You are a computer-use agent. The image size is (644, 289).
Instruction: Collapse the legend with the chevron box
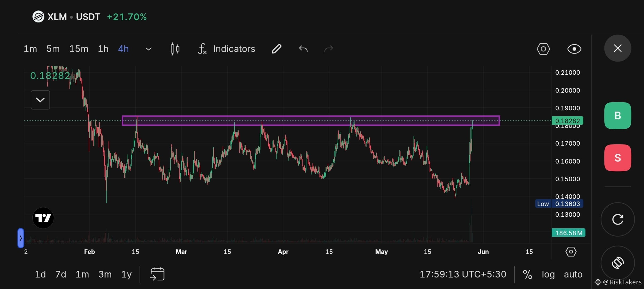point(40,100)
